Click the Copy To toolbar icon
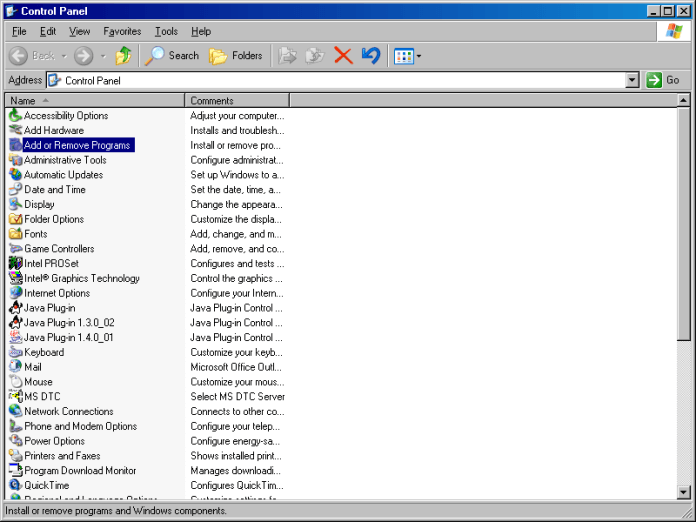 pyautogui.click(x=315, y=56)
